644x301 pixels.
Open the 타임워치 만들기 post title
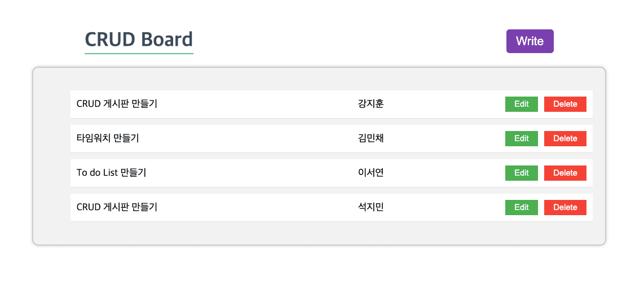[108, 138]
